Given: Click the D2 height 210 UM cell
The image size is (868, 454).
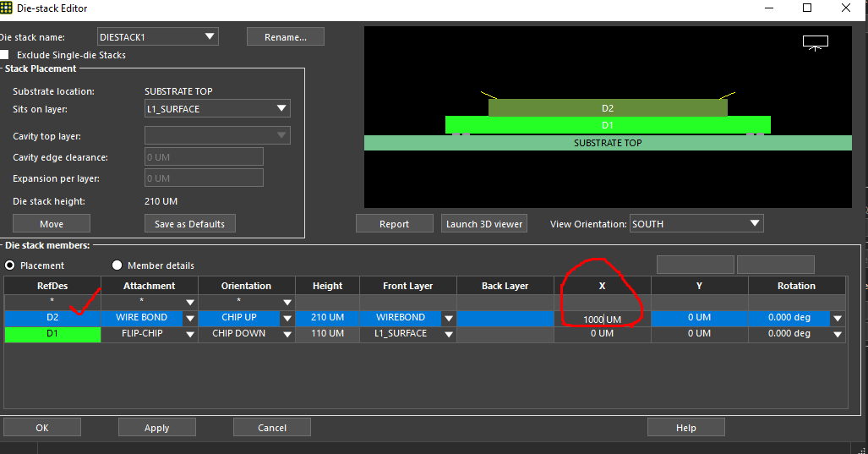Looking at the screenshot, I should tap(328, 317).
